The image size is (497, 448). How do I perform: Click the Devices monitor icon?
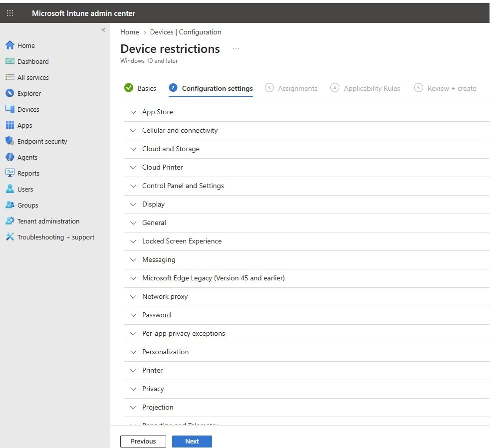(x=10, y=109)
